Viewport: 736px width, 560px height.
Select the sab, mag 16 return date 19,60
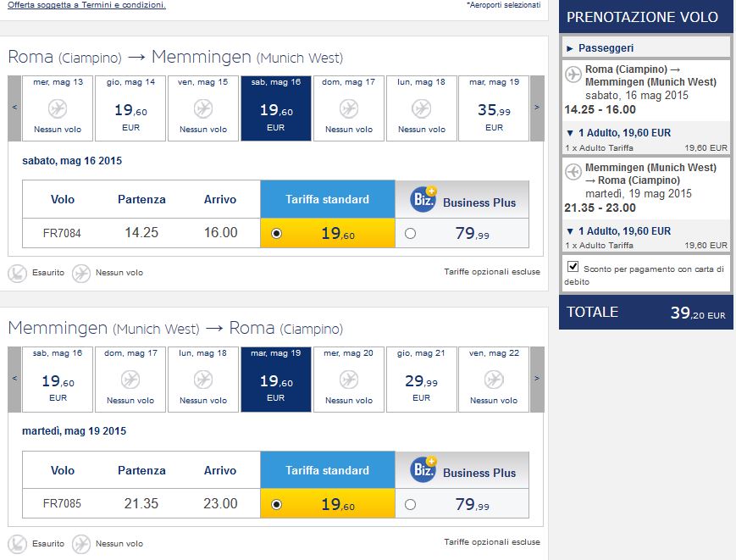point(58,379)
